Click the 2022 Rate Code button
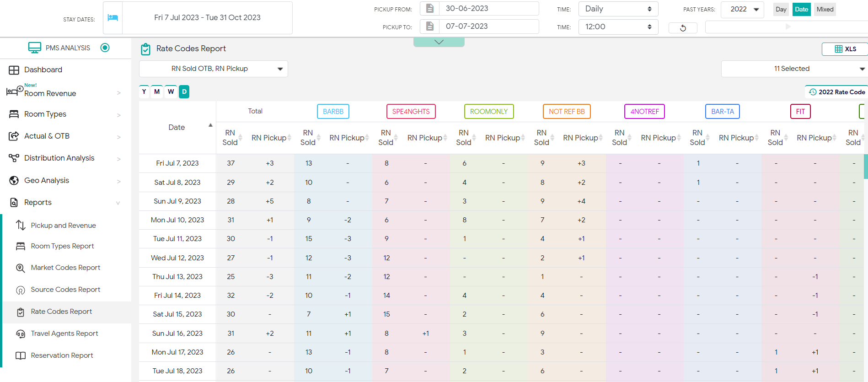 tap(836, 92)
